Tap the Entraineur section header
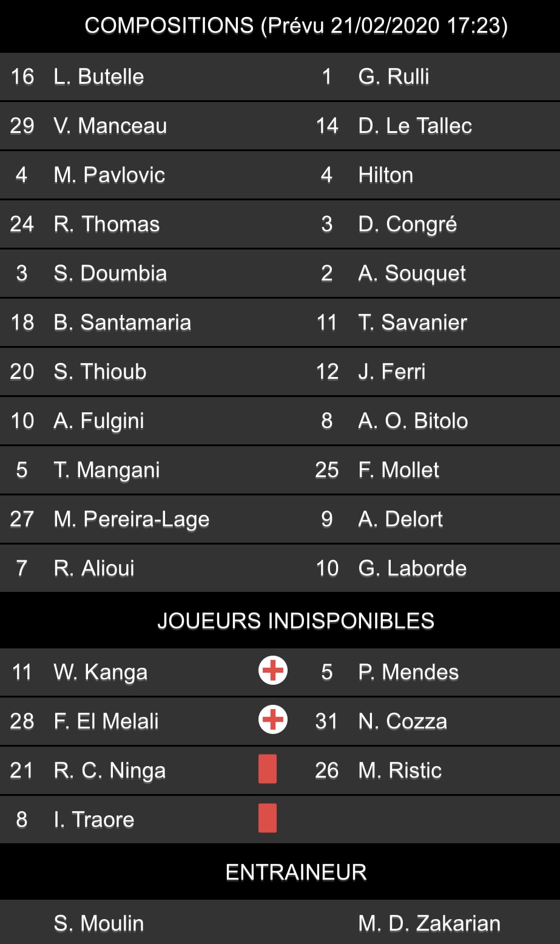 tap(295, 872)
